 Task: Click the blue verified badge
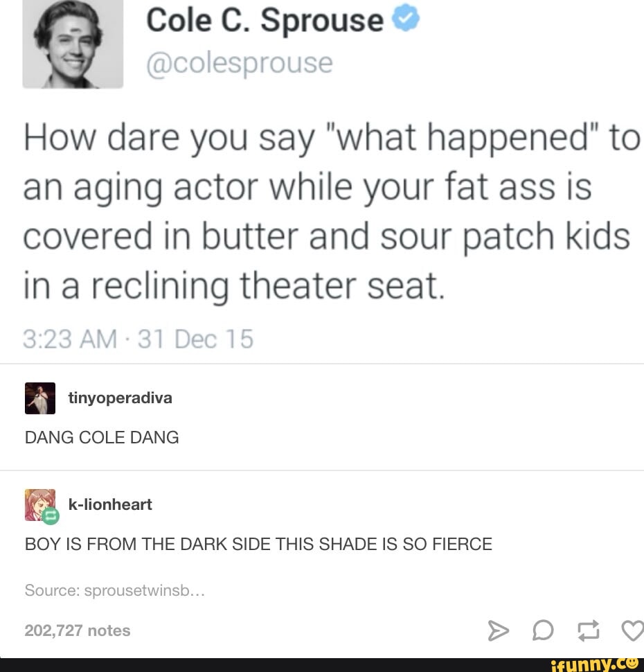point(405,18)
